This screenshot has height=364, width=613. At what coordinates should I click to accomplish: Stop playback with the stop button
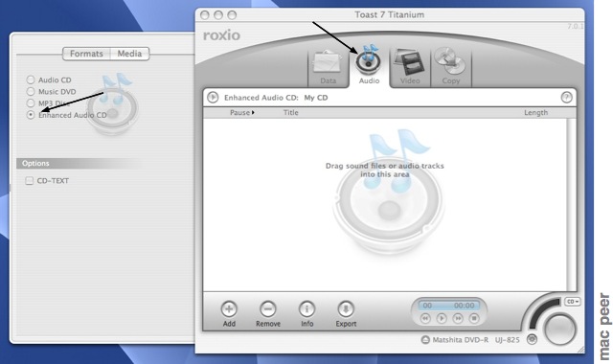point(473,318)
